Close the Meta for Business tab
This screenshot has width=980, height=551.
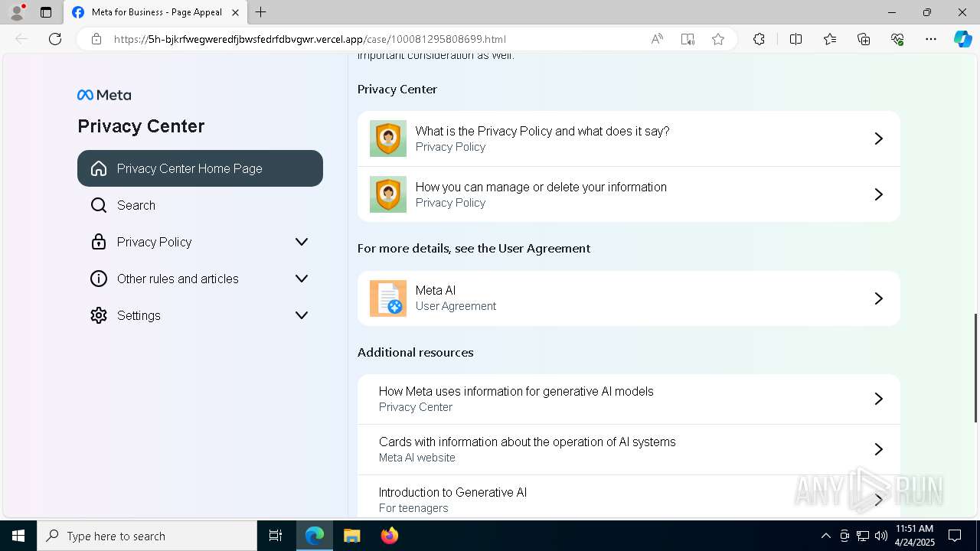pyautogui.click(x=236, y=12)
